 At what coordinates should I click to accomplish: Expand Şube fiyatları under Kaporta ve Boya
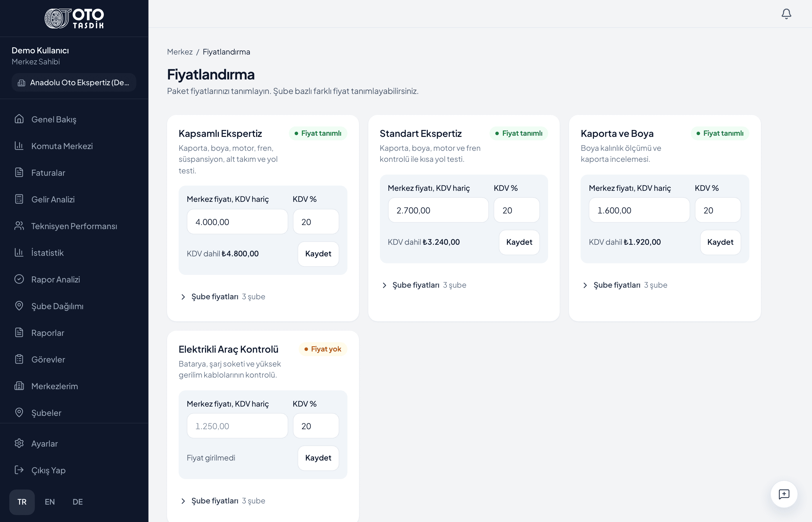[625, 285]
